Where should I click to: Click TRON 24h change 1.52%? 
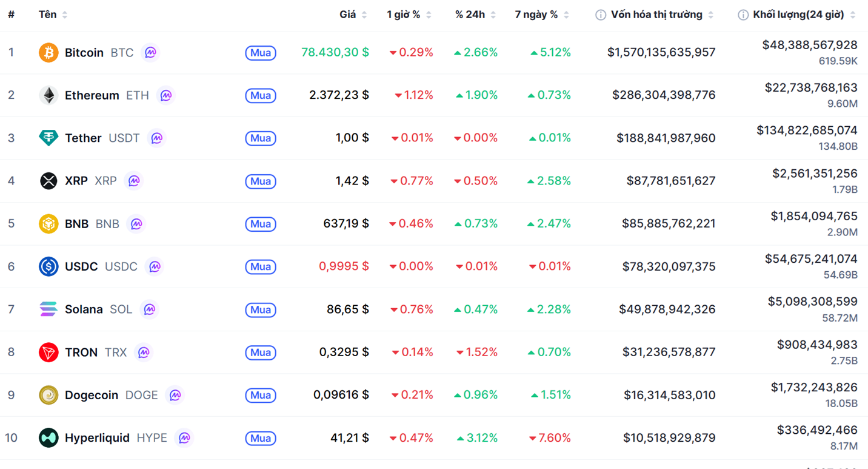[476, 352]
